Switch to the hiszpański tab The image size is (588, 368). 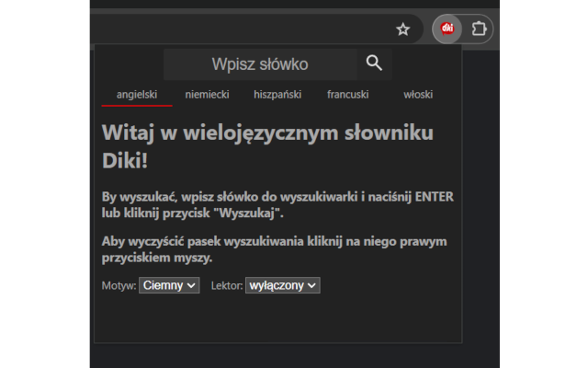pos(277,95)
